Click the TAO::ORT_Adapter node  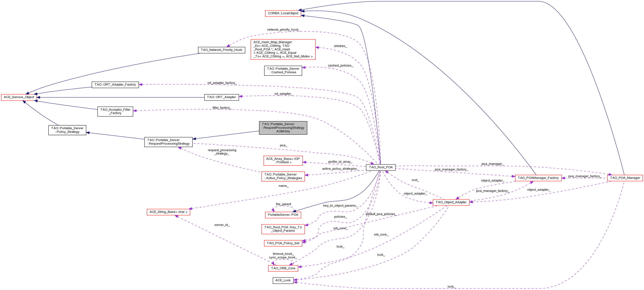(x=221, y=97)
